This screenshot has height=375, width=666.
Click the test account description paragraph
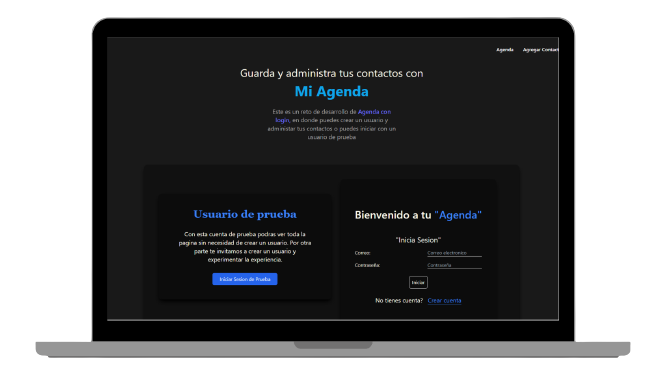click(245, 247)
